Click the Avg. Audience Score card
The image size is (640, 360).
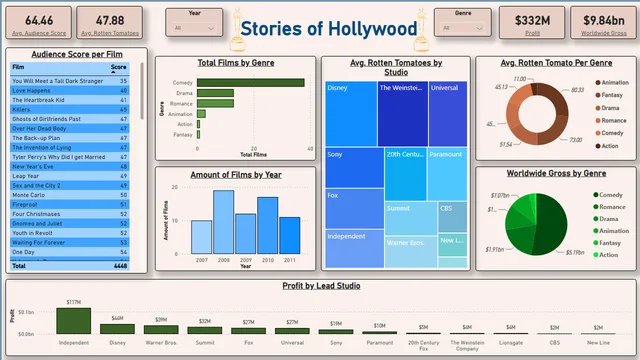click(39, 23)
